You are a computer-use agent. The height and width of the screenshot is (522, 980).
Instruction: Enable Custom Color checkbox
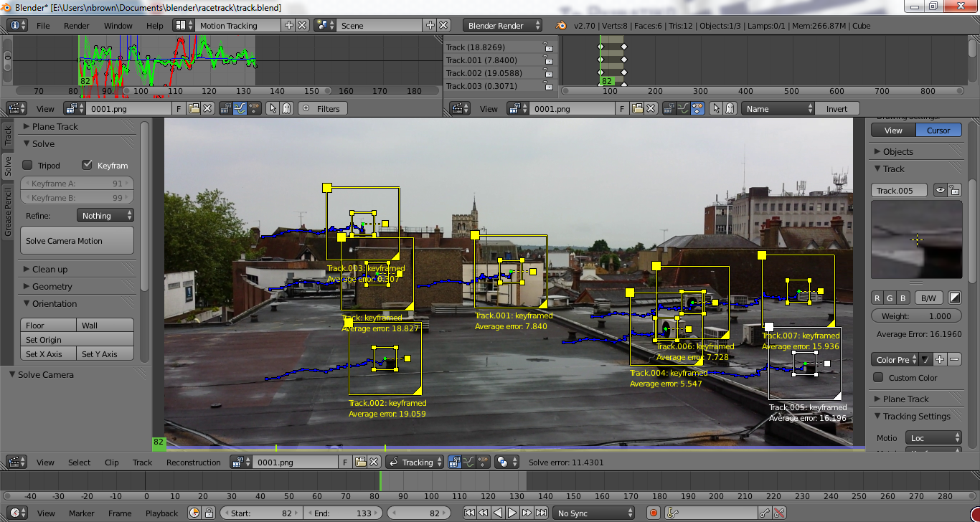click(x=878, y=377)
